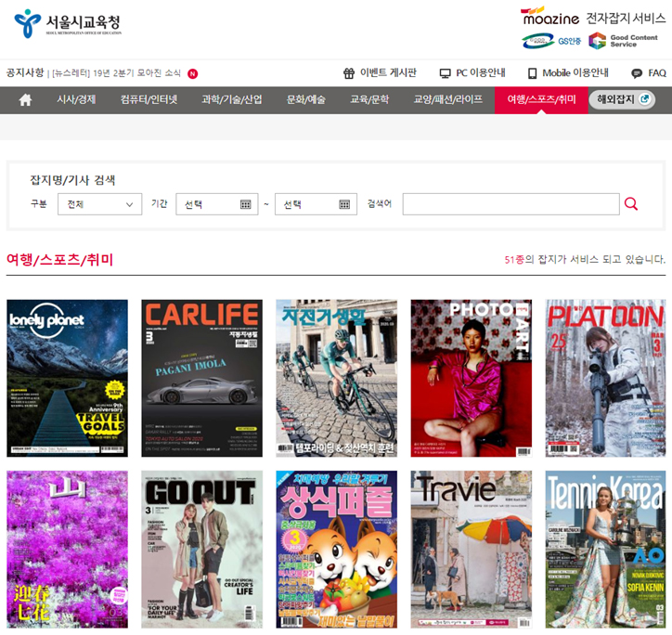Open the 교양/패션/라이프 category
672x635 pixels.
click(x=448, y=99)
